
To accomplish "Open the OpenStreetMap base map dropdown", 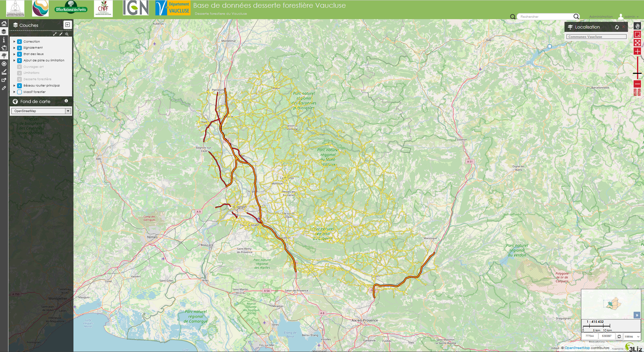I will 41,111.
